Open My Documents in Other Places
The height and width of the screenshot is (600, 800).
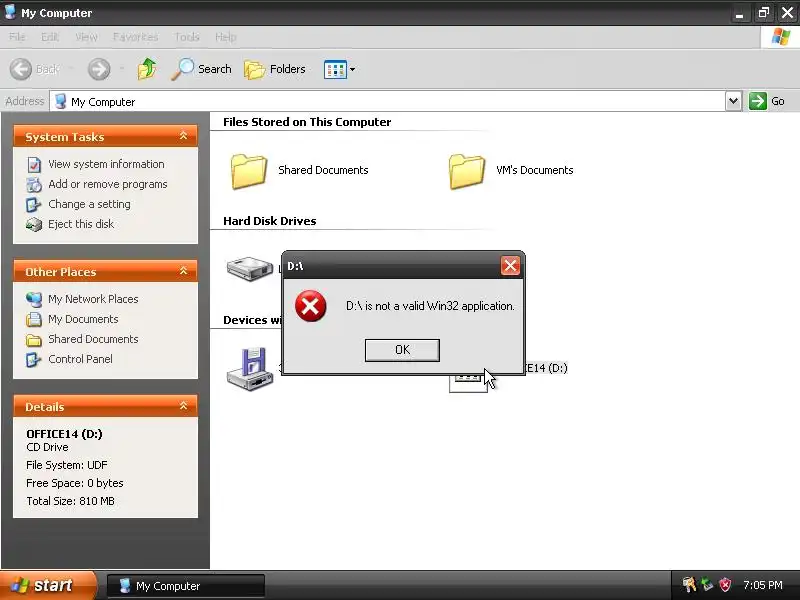(83, 319)
